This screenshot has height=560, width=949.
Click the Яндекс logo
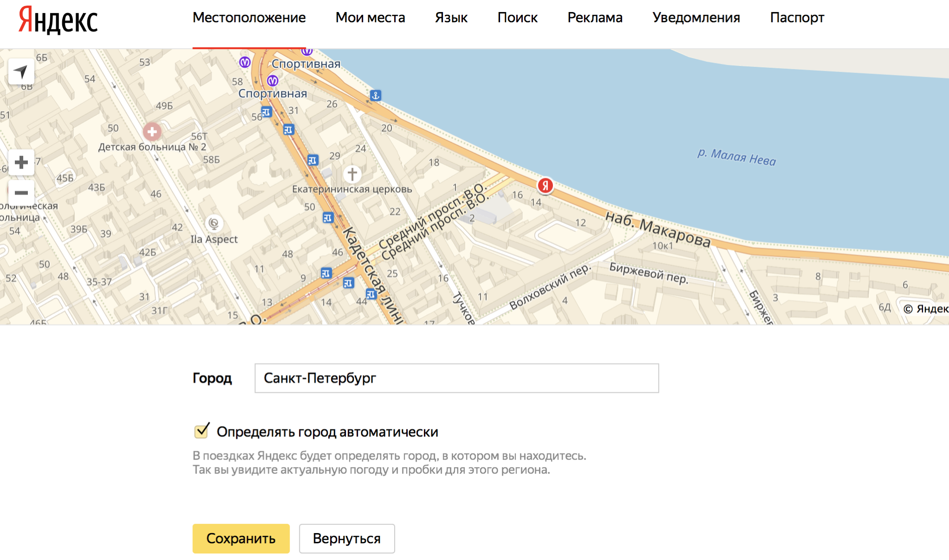[58, 20]
